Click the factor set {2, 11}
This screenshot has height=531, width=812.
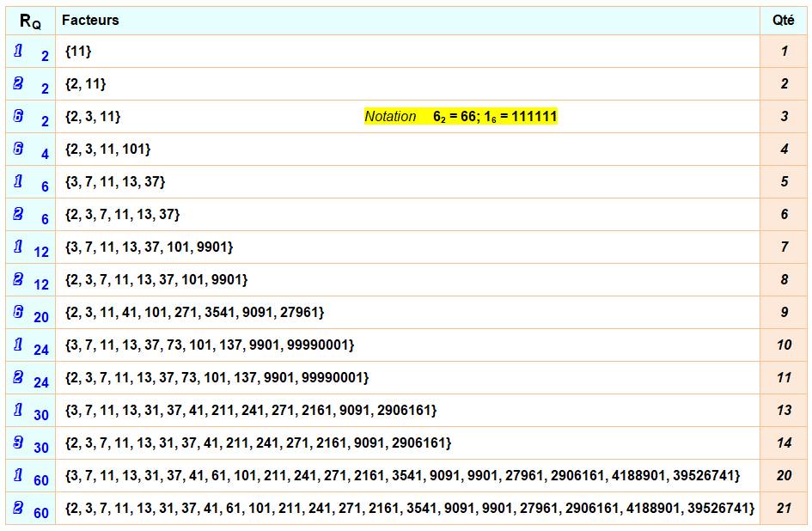(85, 84)
